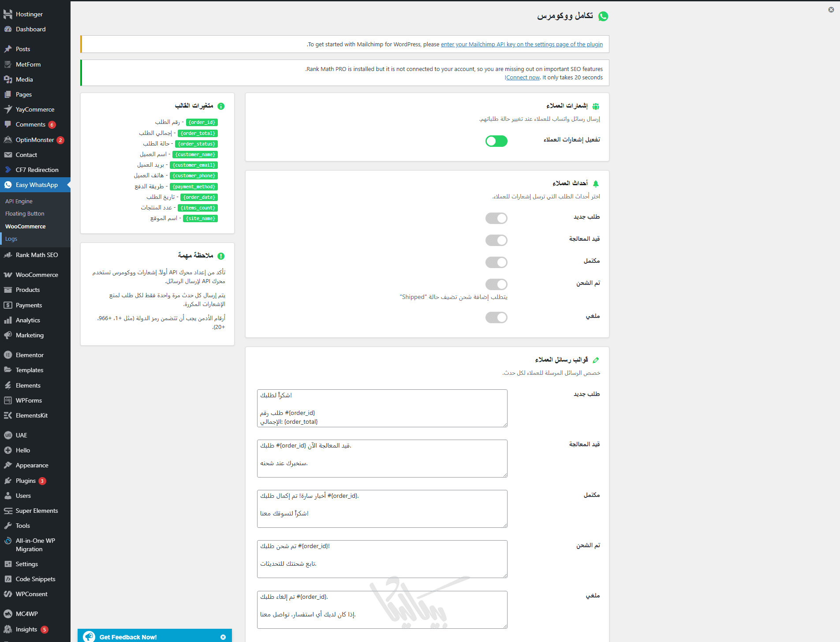Open the API Engine submenu item
This screenshot has width=840, height=642.
(19, 201)
